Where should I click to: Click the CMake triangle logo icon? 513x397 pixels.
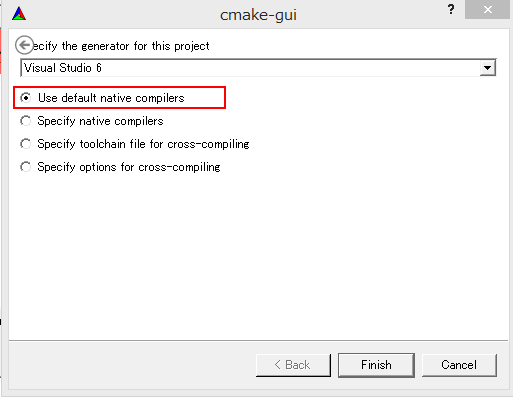point(19,14)
